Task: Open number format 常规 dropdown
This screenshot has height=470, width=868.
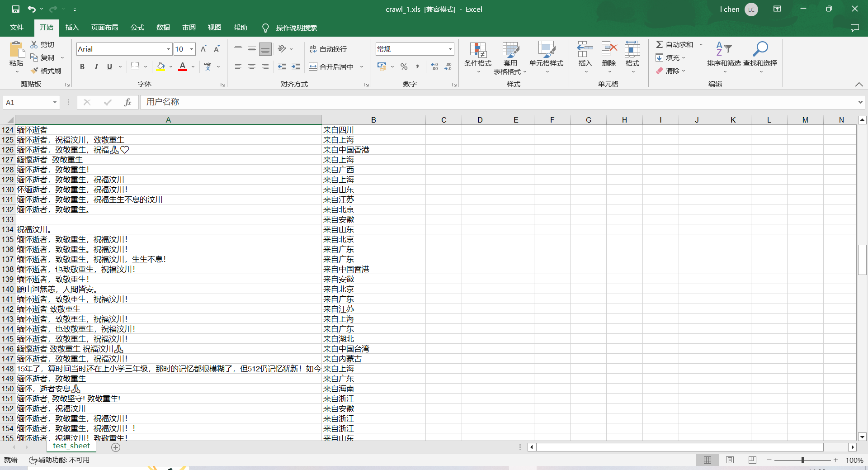Action: coord(450,49)
